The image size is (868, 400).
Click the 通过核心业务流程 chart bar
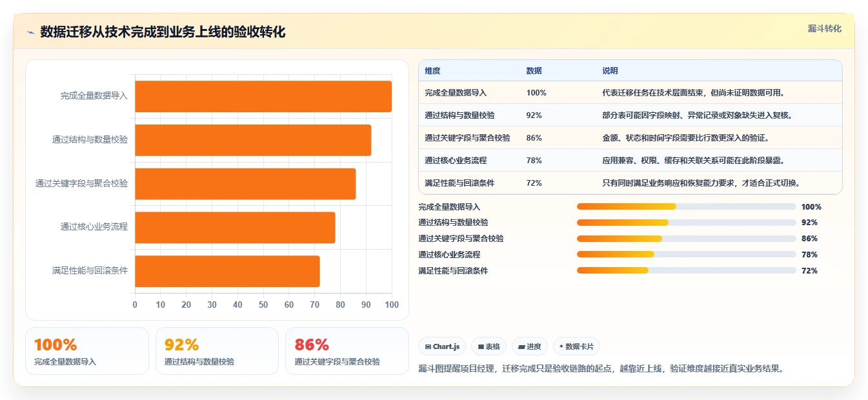point(235,227)
